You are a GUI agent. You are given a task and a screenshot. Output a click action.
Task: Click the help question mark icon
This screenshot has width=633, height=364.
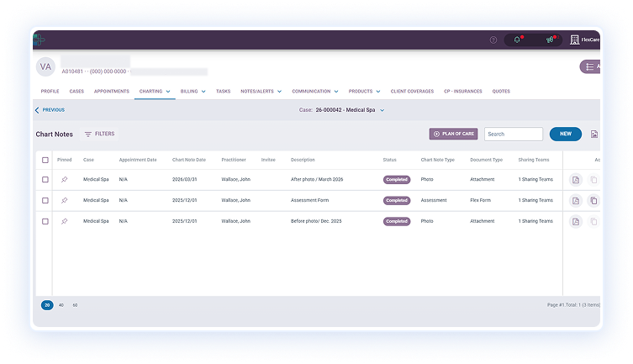click(x=493, y=40)
